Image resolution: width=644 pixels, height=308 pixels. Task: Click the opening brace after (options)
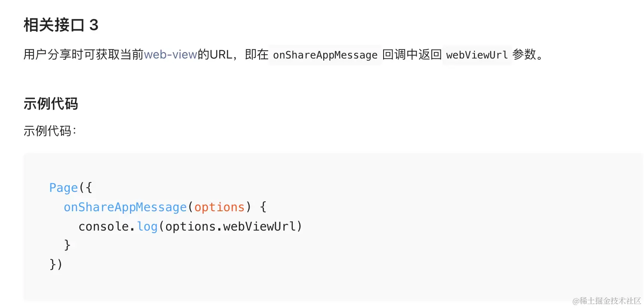(263, 207)
